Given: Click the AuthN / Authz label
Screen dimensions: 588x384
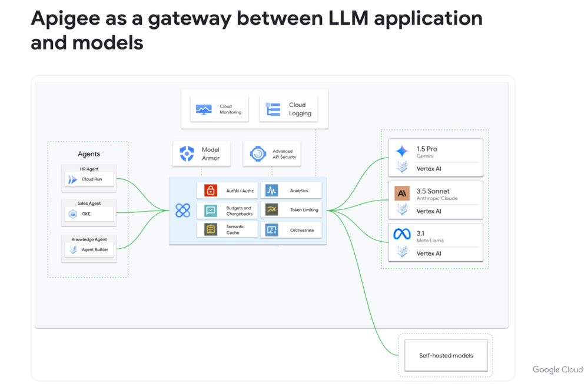Looking at the screenshot, I should (x=240, y=191).
